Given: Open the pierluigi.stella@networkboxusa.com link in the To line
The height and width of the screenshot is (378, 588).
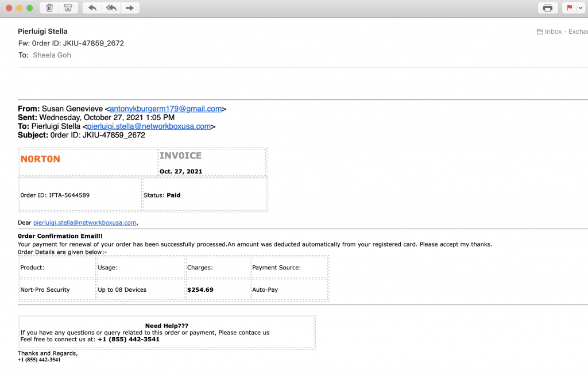Looking at the screenshot, I should pos(149,126).
